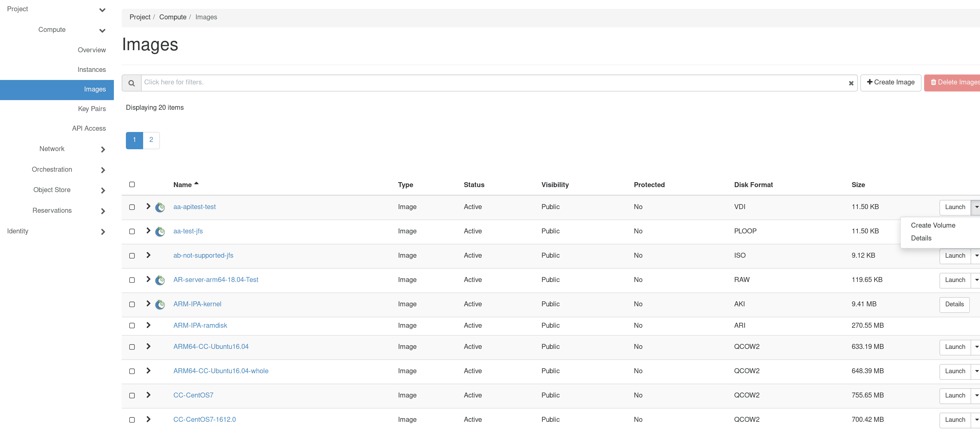Go to page 2 of images
This screenshot has width=980, height=432.
pyautogui.click(x=151, y=140)
